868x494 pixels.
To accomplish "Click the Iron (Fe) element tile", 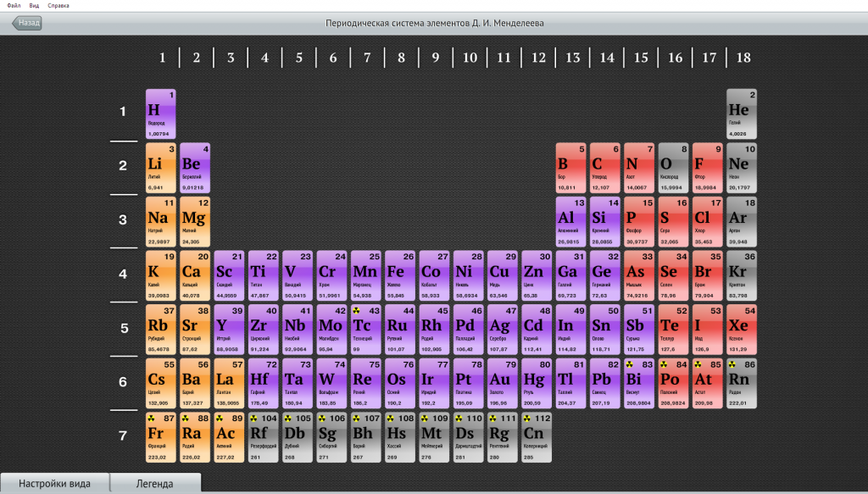I will click(x=400, y=276).
